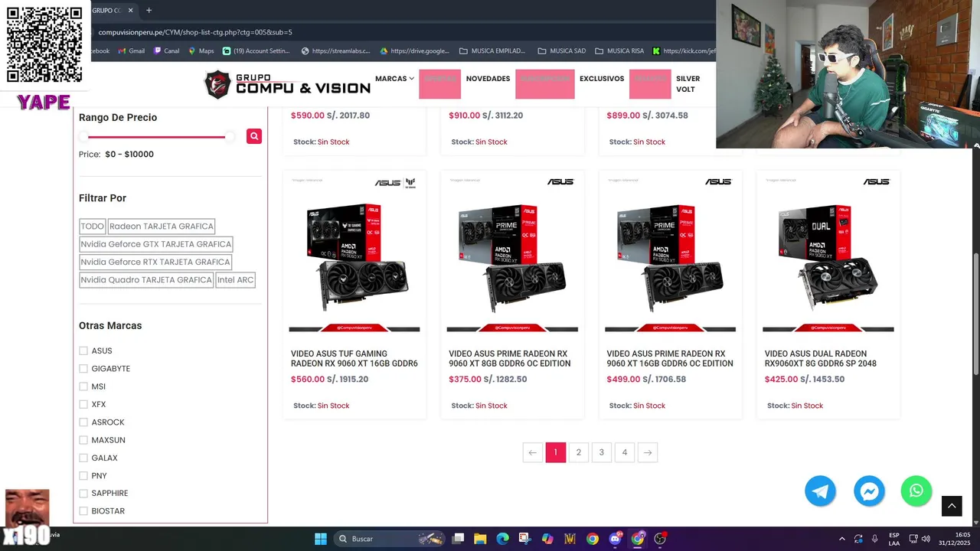Filter by Intel ARC tag

click(x=235, y=280)
